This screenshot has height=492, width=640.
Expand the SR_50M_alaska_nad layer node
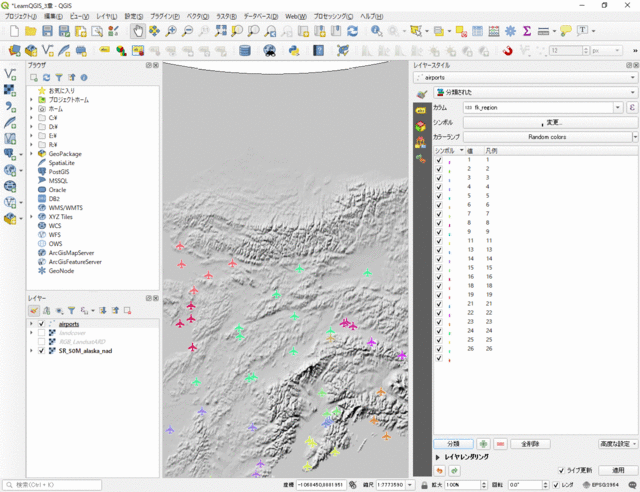click(x=31, y=351)
